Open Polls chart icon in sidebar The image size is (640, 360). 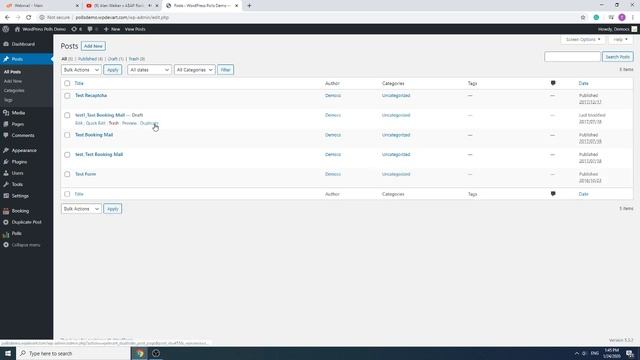6,234
